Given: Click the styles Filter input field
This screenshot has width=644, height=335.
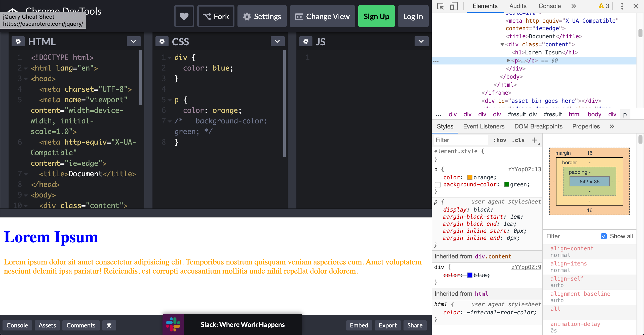Looking at the screenshot, I should pyautogui.click(x=460, y=140).
